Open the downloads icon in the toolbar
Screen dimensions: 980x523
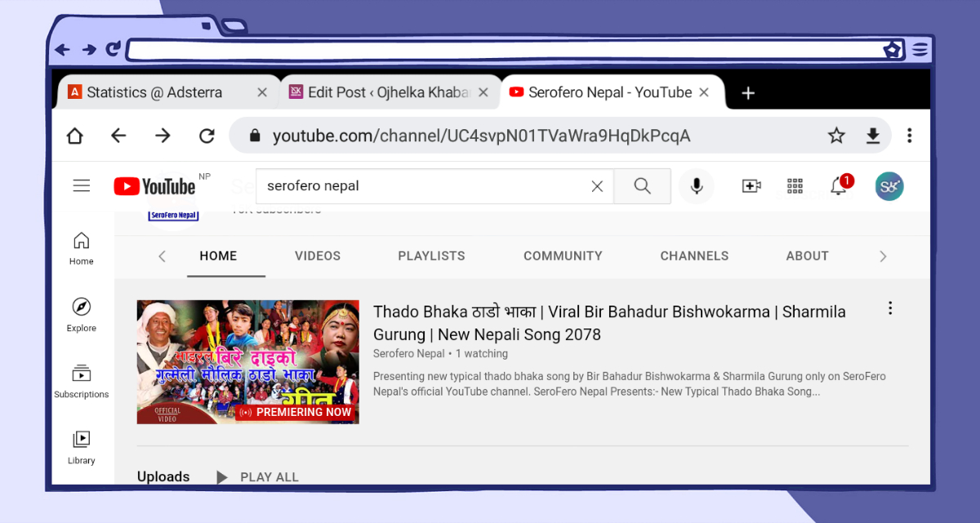[873, 136]
